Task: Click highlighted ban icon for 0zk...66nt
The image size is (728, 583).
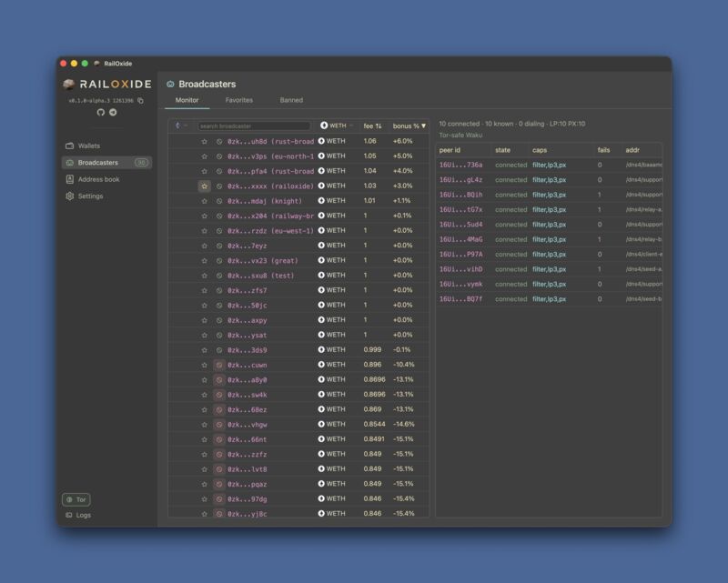Action: [x=219, y=439]
